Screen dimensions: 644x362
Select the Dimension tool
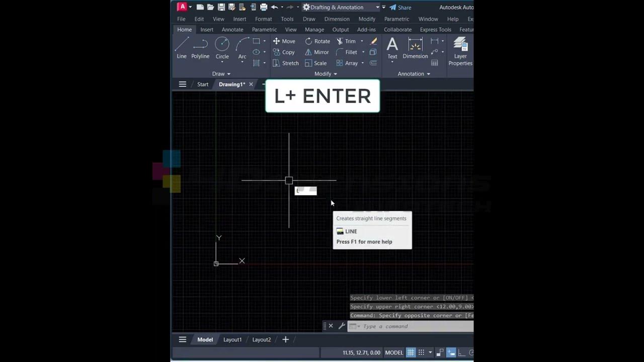click(x=415, y=48)
